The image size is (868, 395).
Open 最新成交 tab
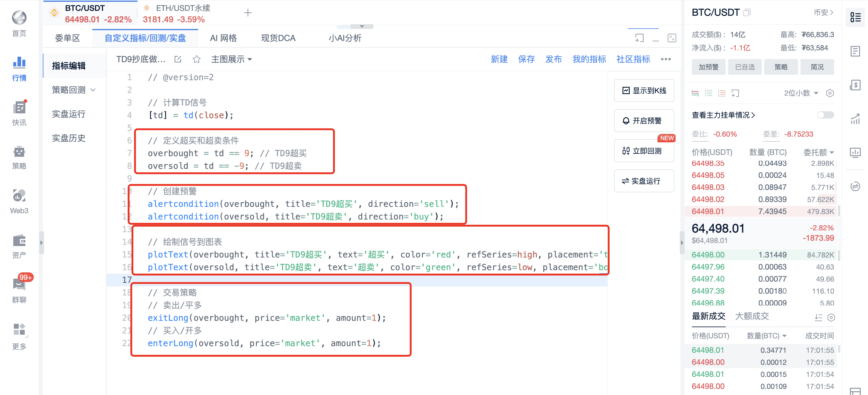(x=708, y=316)
